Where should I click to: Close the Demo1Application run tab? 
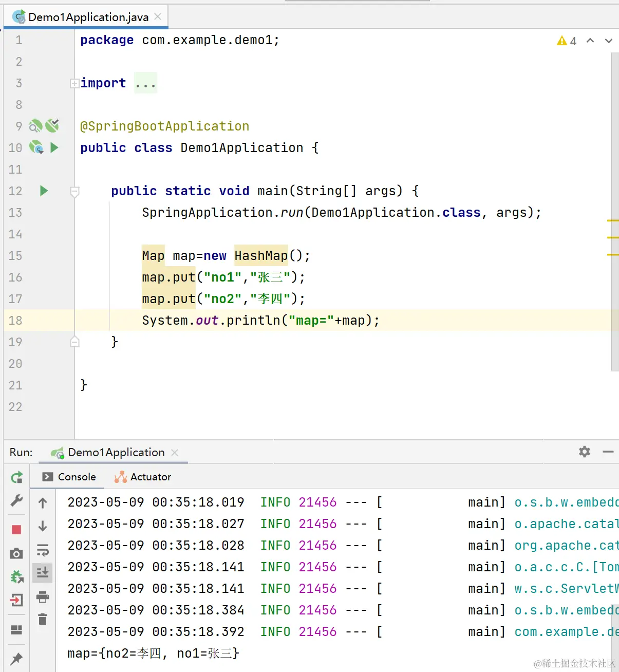tap(175, 453)
